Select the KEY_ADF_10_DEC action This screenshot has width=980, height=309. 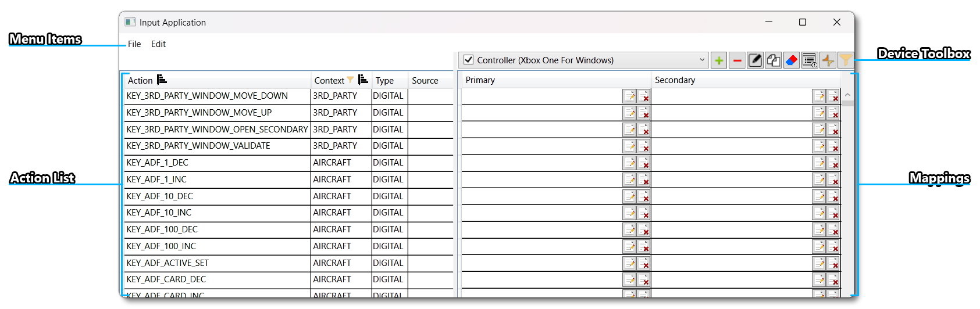[159, 196]
